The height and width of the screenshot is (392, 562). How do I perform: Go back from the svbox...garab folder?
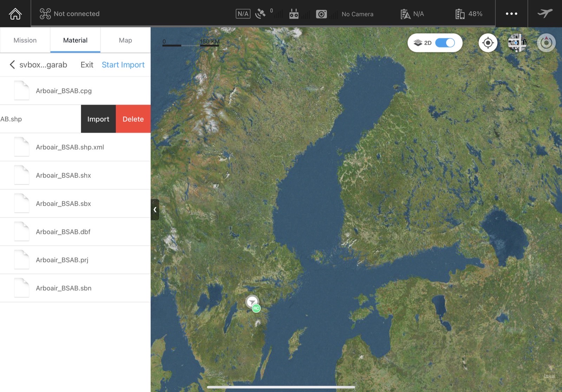coord(12,65)
